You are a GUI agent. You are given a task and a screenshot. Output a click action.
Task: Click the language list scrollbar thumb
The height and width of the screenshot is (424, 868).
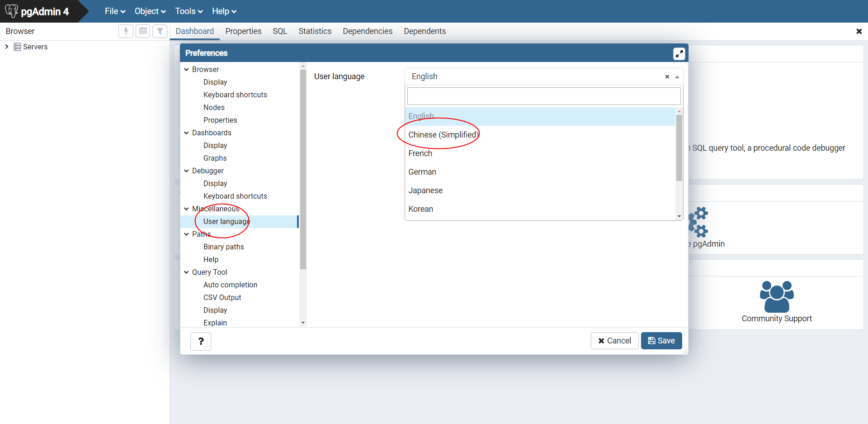point(679,148)
